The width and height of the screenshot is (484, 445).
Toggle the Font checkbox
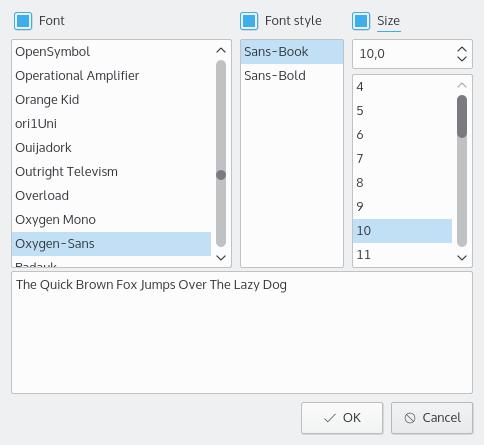[23, 21]
